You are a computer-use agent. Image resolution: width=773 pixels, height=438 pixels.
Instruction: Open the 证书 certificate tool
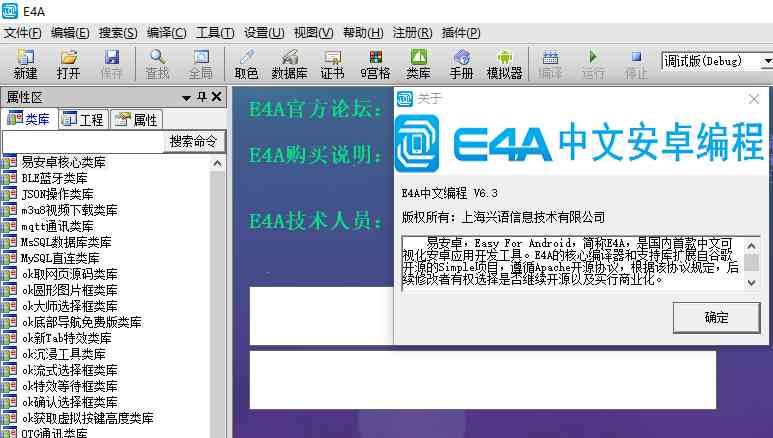(x=332, y=64)
